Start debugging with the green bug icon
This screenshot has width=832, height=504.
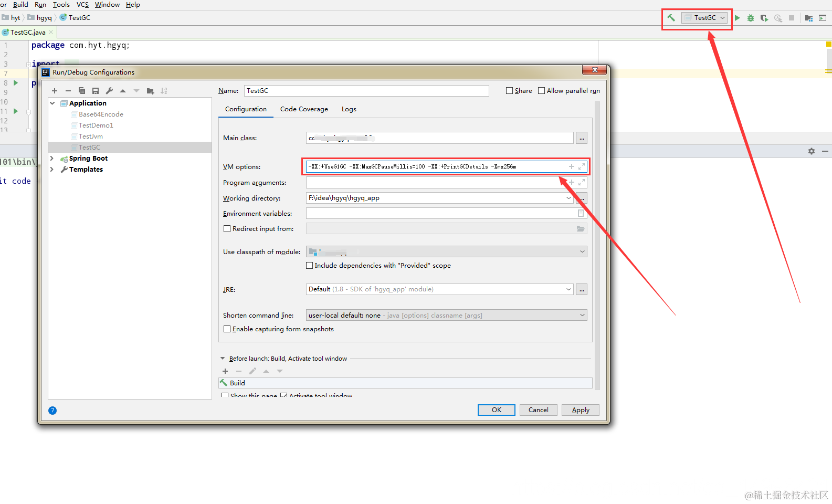[x=751, y=18]
